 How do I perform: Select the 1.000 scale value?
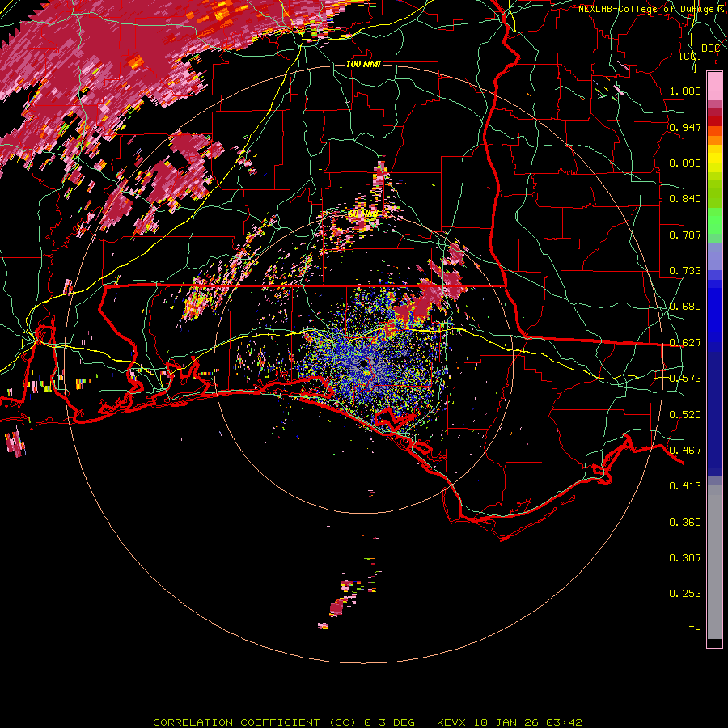coord(685,91)
